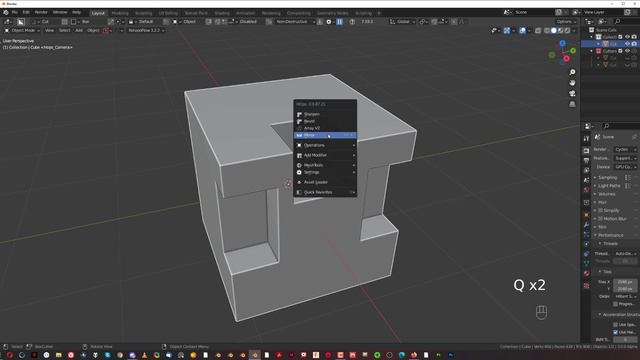Open the RetopoFlow version dropdown
The width and height of the screenshot is (640, 360).
click(146, 30)
